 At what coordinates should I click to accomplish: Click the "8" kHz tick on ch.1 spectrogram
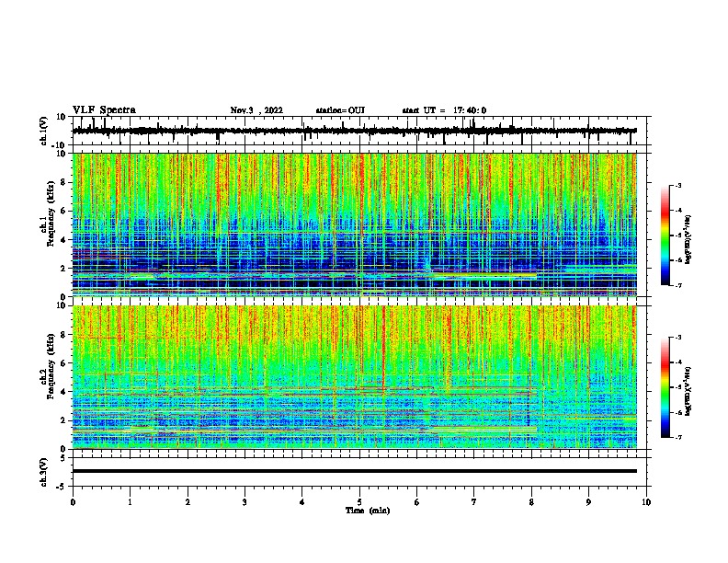click(63, 182)
